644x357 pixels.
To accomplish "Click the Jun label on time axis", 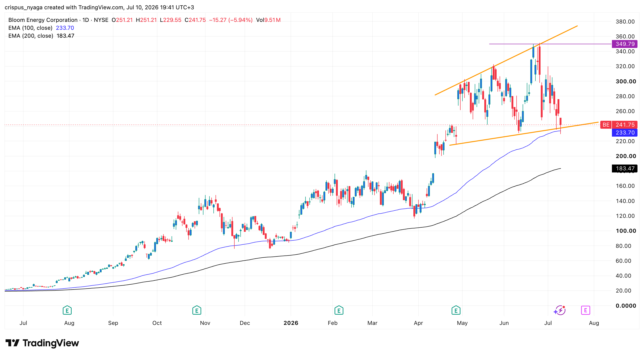I will (x=504, y=323).
